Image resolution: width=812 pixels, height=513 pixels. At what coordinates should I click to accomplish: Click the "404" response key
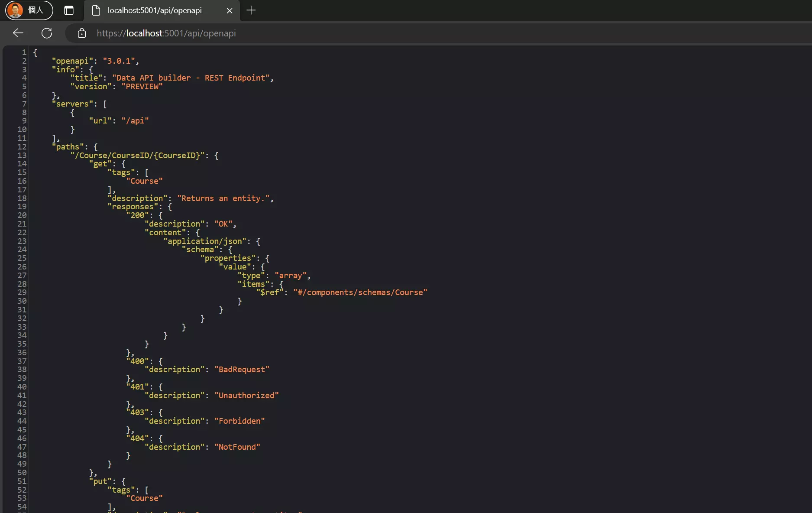click(x=137, y=438)
